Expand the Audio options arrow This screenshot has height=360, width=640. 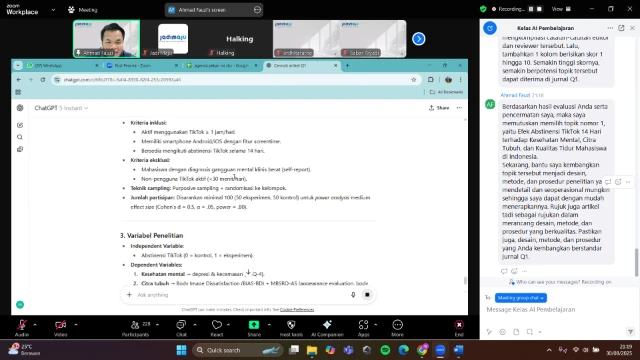35,325
